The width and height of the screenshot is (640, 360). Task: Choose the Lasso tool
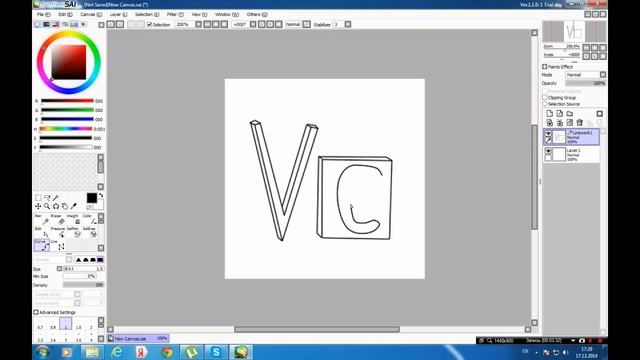[x=47, y=198]
